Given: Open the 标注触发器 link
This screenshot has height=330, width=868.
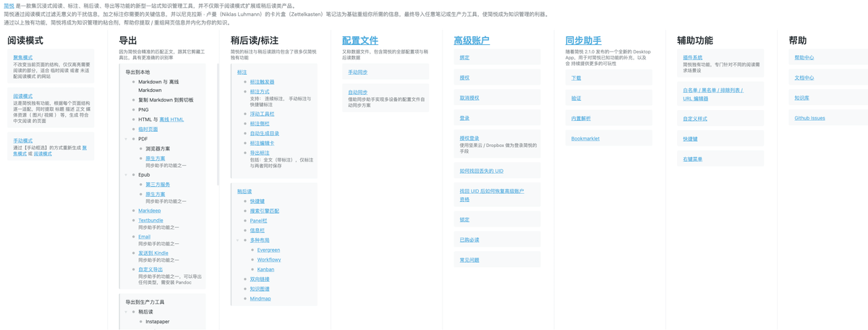Looking at the screenshot, I should 262,82.
